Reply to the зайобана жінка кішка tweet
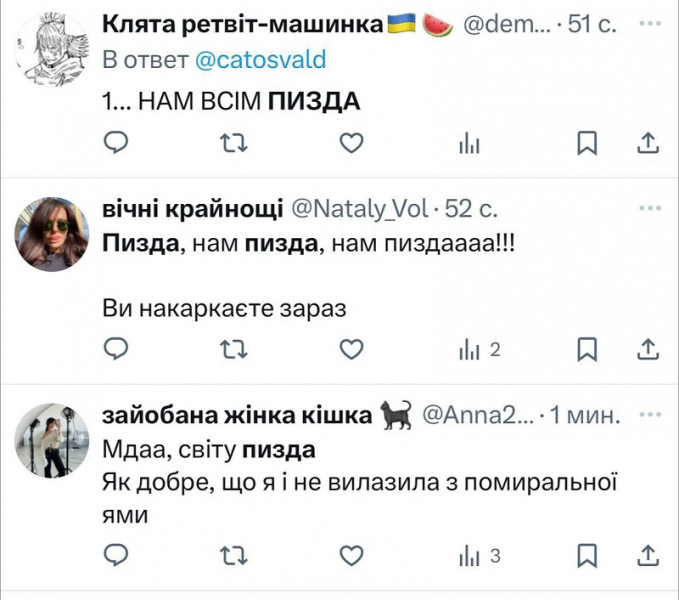679x600 pixels. 118,555
